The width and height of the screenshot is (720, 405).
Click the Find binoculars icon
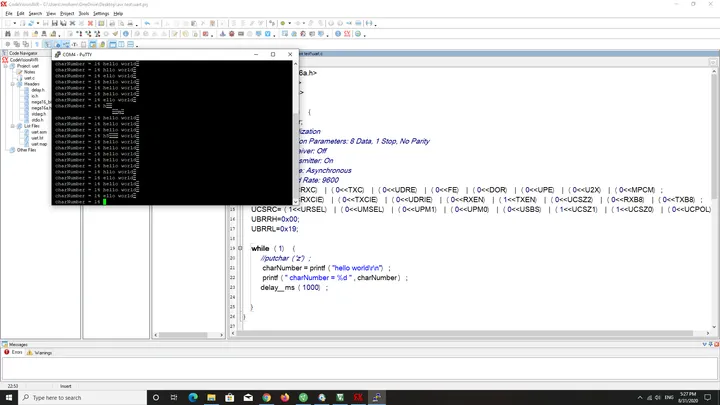8,34
